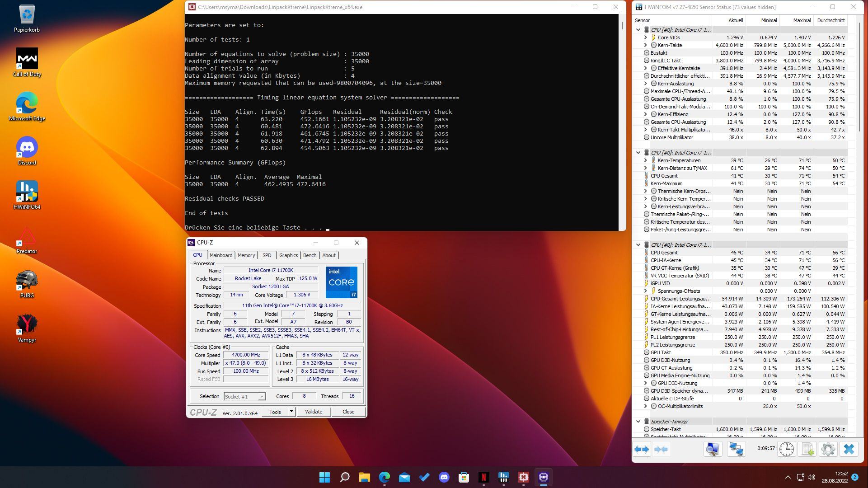Expand the Core VIDs sensor row
The height and width of the screenshot is (488, 868).
coord(646,38)
